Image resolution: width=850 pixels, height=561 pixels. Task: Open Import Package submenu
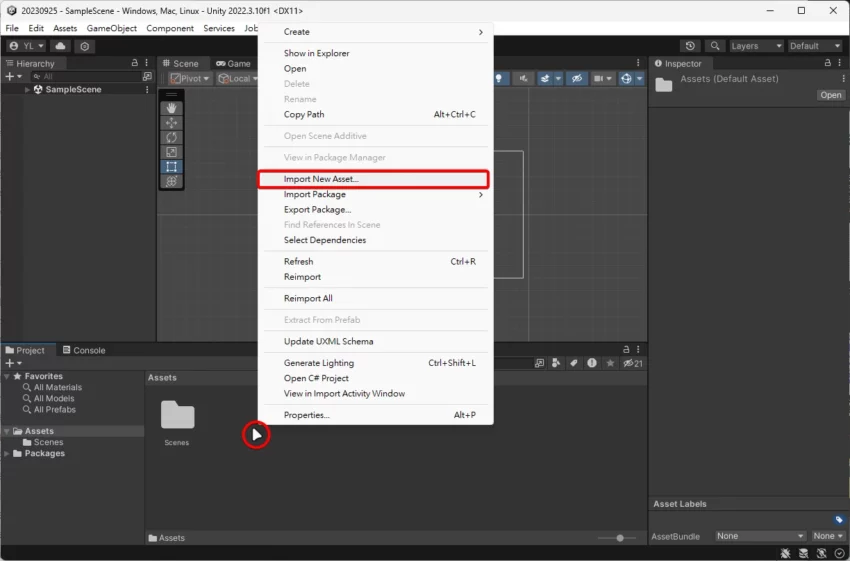pos(375,195)
